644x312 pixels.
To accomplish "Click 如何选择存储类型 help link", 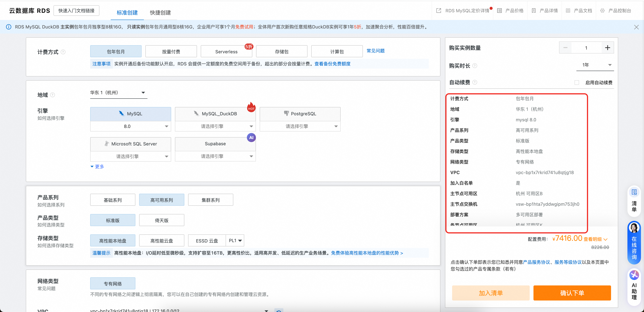I will point(56,245).
